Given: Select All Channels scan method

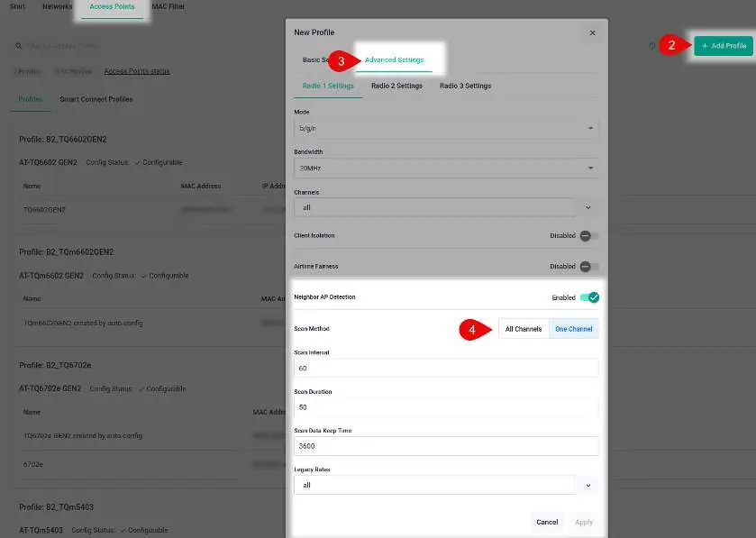Looking at the screenshot, I should click(524, 329).
